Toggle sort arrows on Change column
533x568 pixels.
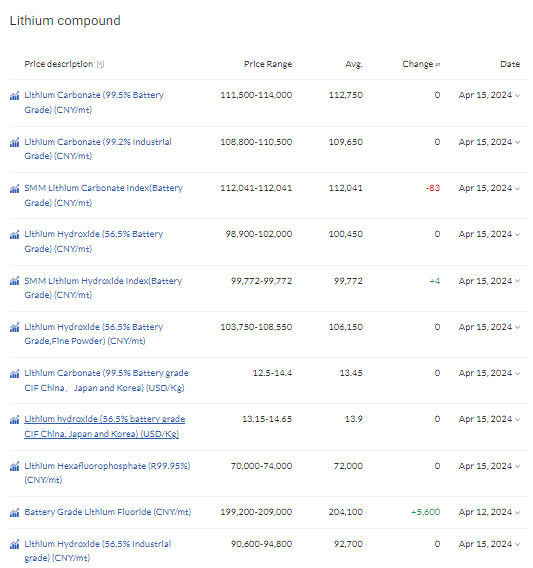click(x=437, y=64)
